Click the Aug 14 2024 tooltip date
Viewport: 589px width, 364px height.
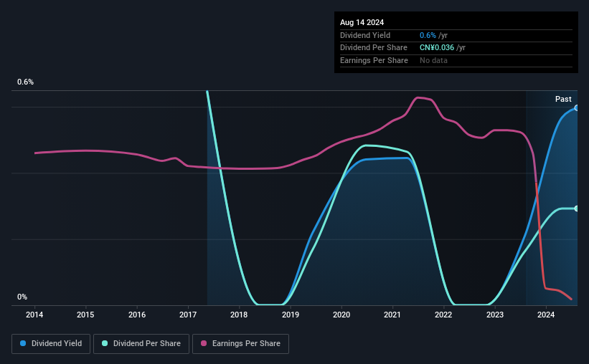click(362, 22)
